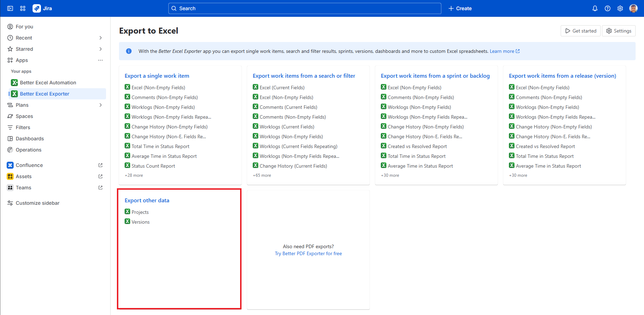The image size is (644, 315).
Task: Expand the Plans section chevron
Action: (x=100, y=105)
